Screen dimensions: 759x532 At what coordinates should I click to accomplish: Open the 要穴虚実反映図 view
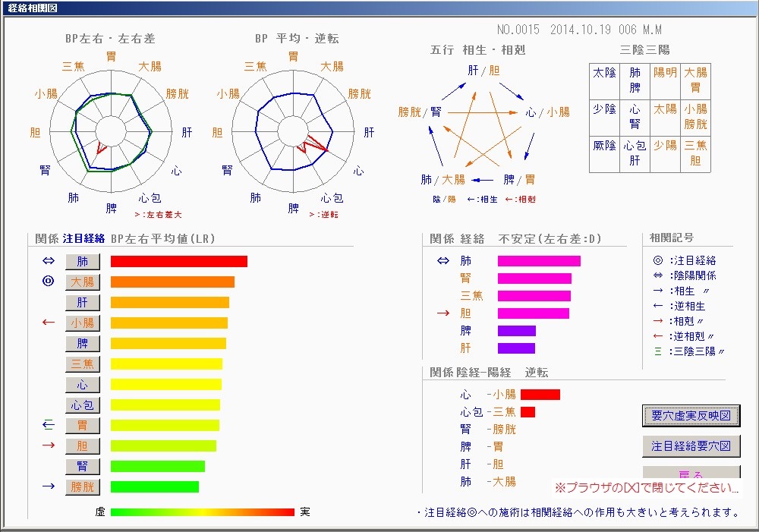point(691,416)
